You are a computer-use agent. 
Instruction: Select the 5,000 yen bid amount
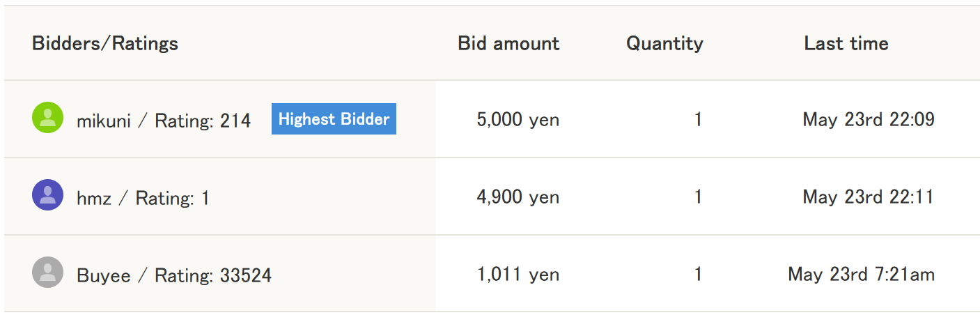(x=518, y=120)
